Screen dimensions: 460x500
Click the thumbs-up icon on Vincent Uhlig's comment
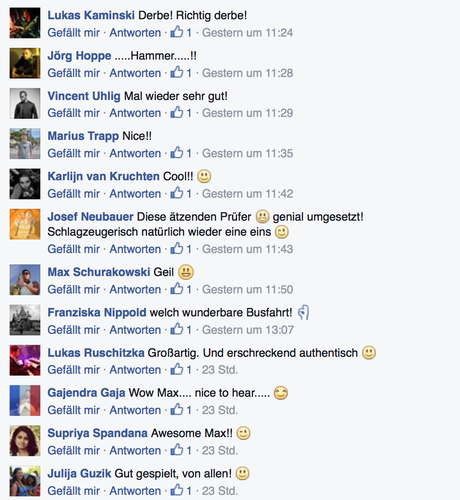point(177,112)
